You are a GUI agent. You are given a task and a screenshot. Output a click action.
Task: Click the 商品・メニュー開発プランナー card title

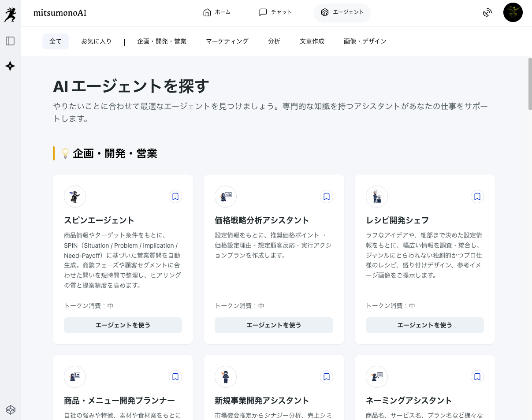[x=119, y=401]
